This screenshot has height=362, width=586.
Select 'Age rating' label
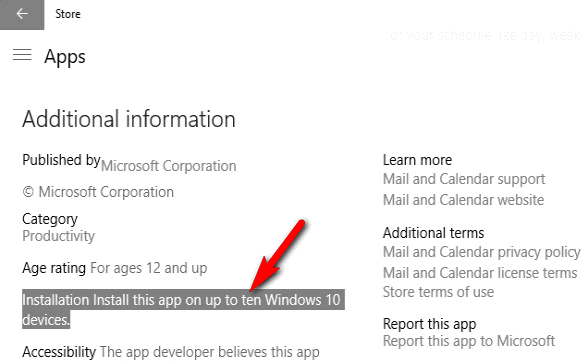[54, 268]
